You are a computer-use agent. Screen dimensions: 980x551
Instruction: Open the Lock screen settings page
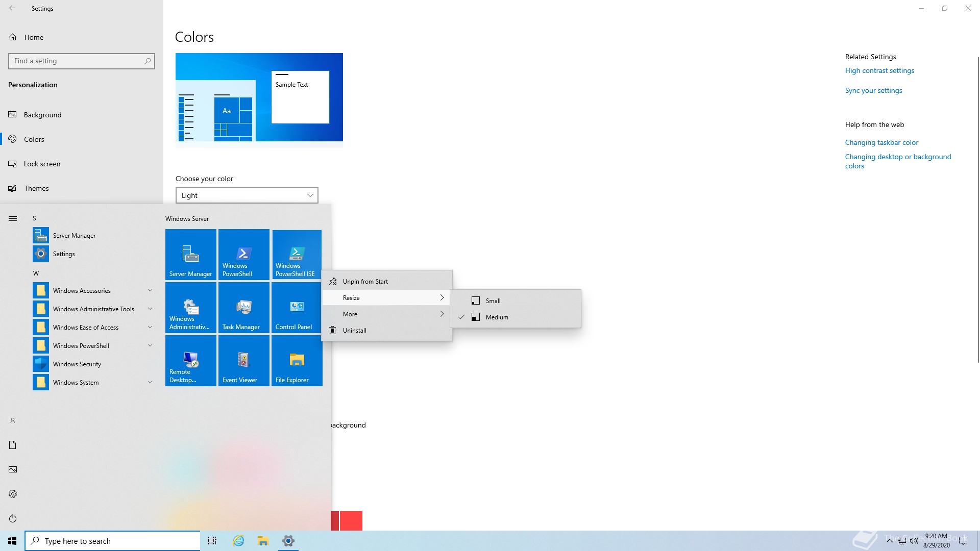click(x=82, y=164)
